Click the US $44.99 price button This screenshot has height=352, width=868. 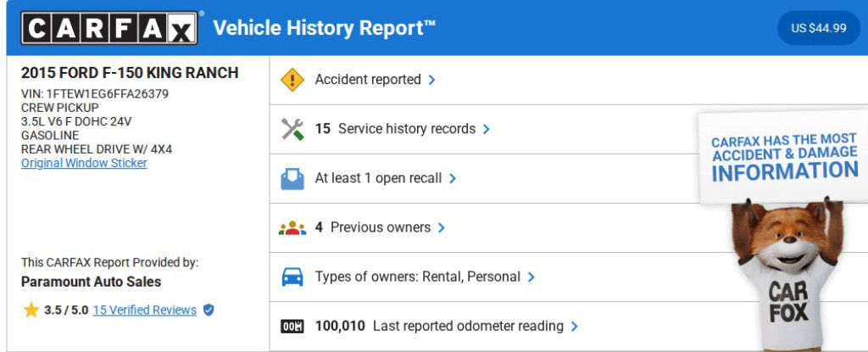[818, 28]
